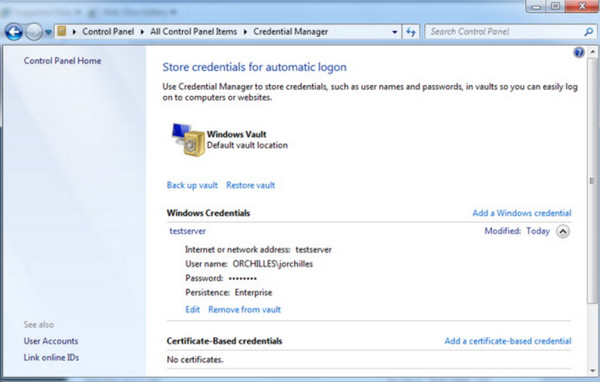Expand arrow after Control Panel breadcrumb
This screenshot has width=600, height=382.
(142, 32)
